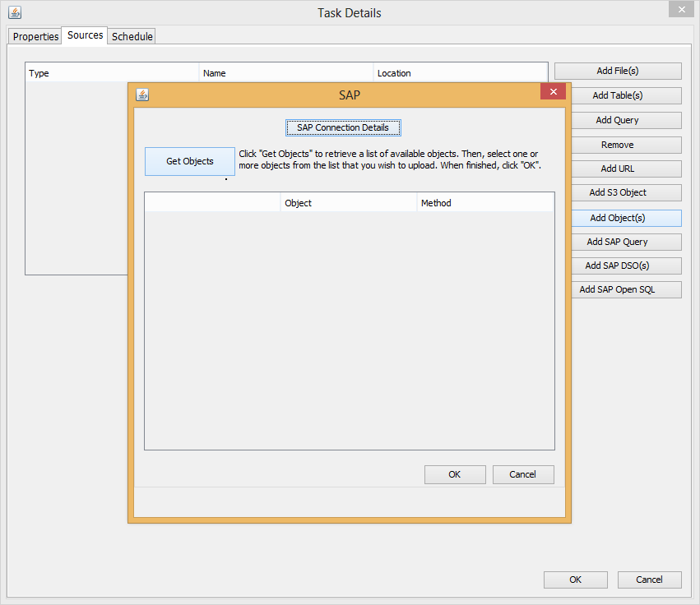The height and width of the screenshot is (605, 700).
Task: Close the SAP dialog with the red X
Action: point(553,92)
